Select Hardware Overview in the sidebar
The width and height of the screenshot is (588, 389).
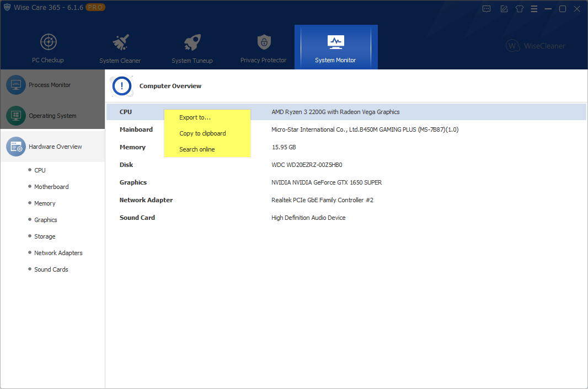tap(52, 147)
